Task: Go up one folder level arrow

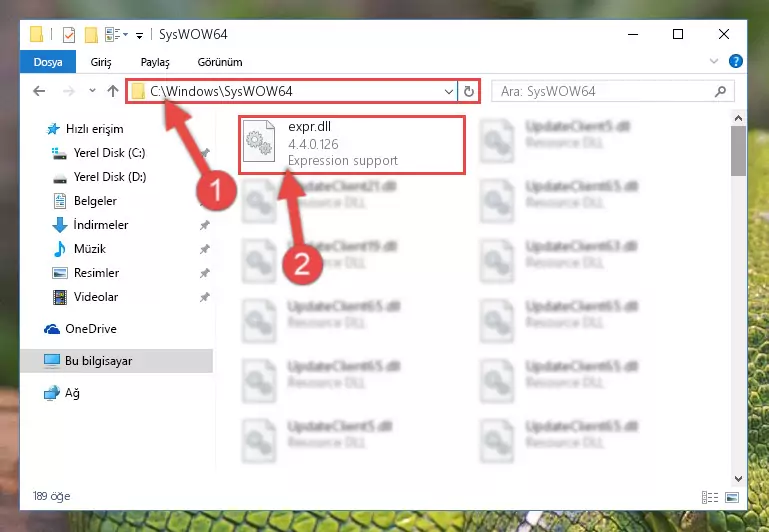Action: coord(113,91)
